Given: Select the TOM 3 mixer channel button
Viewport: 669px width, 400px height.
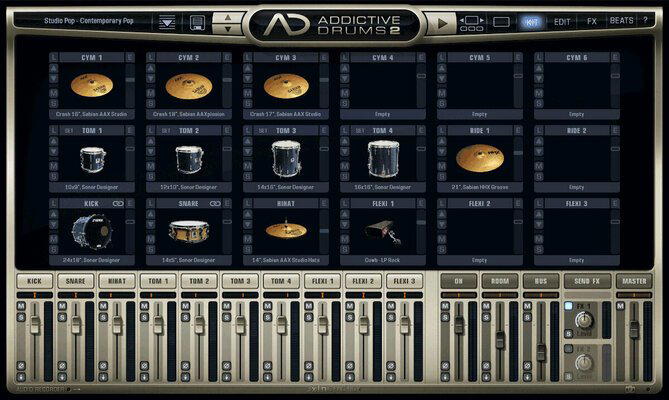Looking at the screenshot, I should [x=240, y=281].
